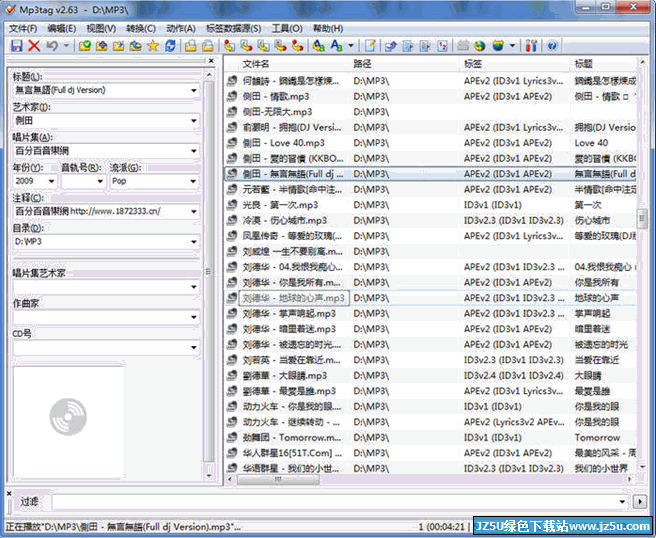Expand the 年份 dropdown showing 2009
Screen dimensions: 656x538
(x=51, y=181)
